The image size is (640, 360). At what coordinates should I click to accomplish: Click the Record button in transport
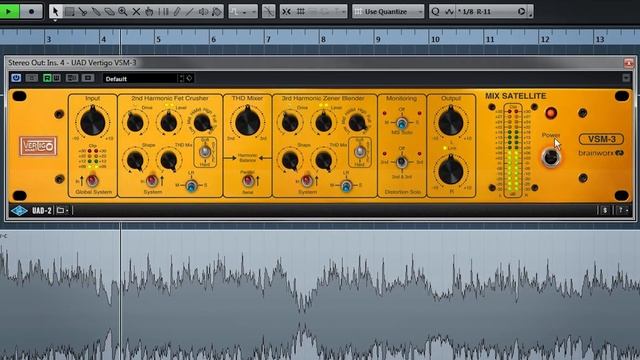coord(31,11)
